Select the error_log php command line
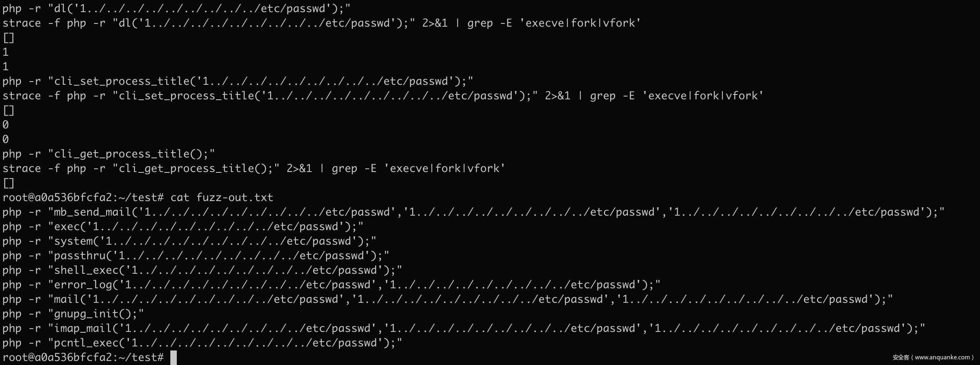 [x=331, y=285]
